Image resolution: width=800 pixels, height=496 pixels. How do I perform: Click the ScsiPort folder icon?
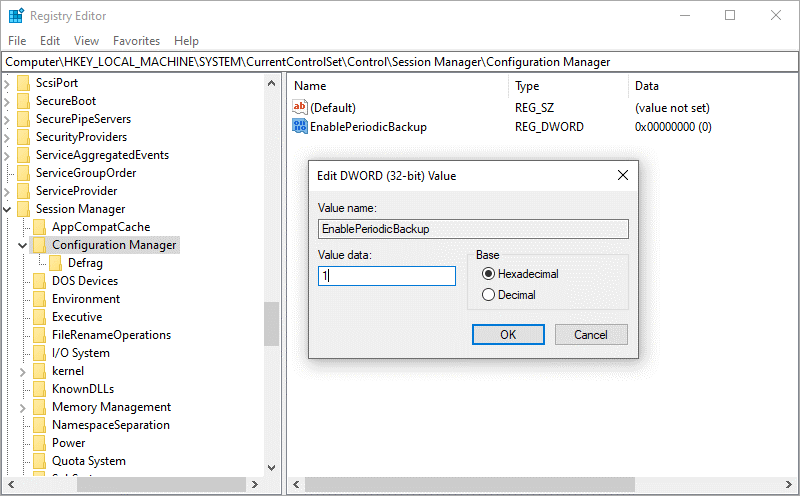(x=23, y=83)
